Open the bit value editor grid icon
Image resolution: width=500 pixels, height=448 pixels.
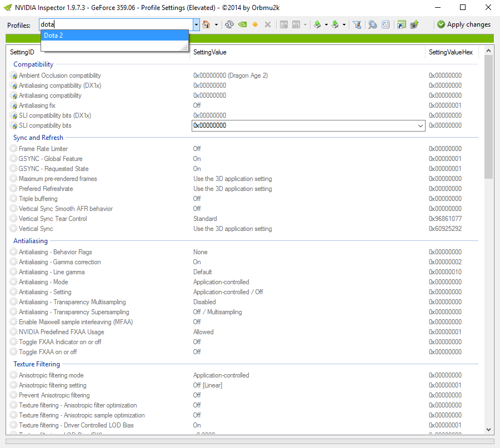(386, 24)
